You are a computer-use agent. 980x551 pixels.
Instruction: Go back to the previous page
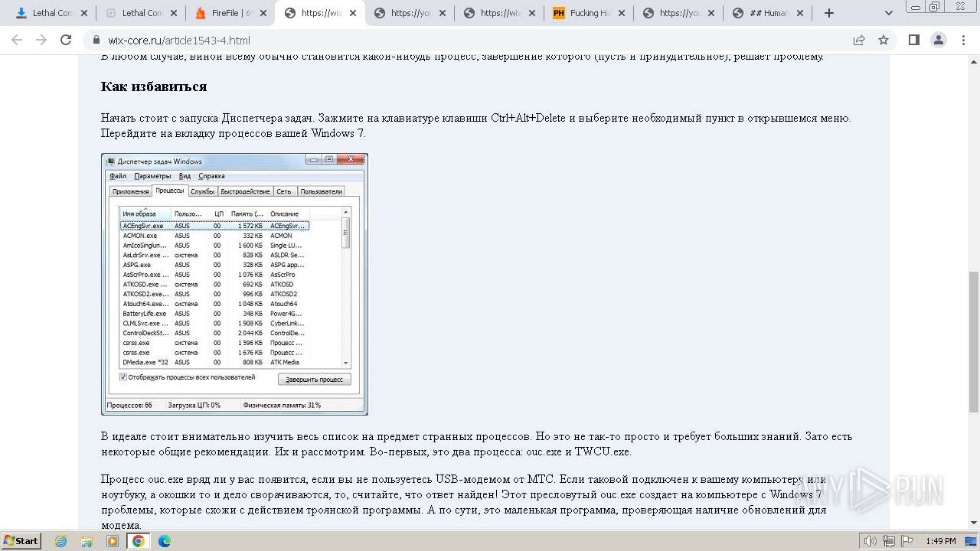(17, 41)
